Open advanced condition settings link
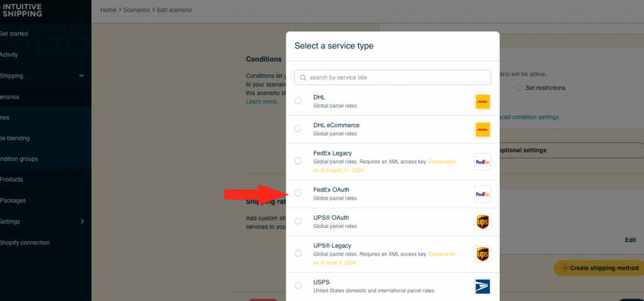 coord(529,117)
